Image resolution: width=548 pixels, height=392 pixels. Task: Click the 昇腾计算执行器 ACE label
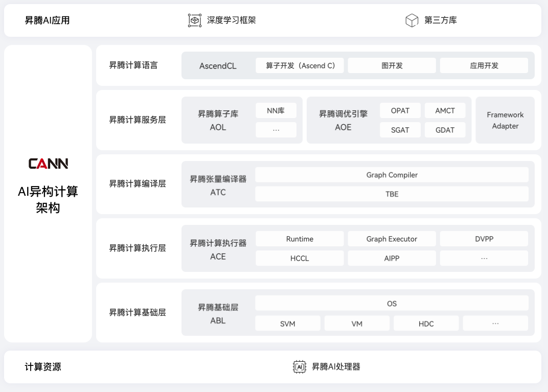[218, 249]
